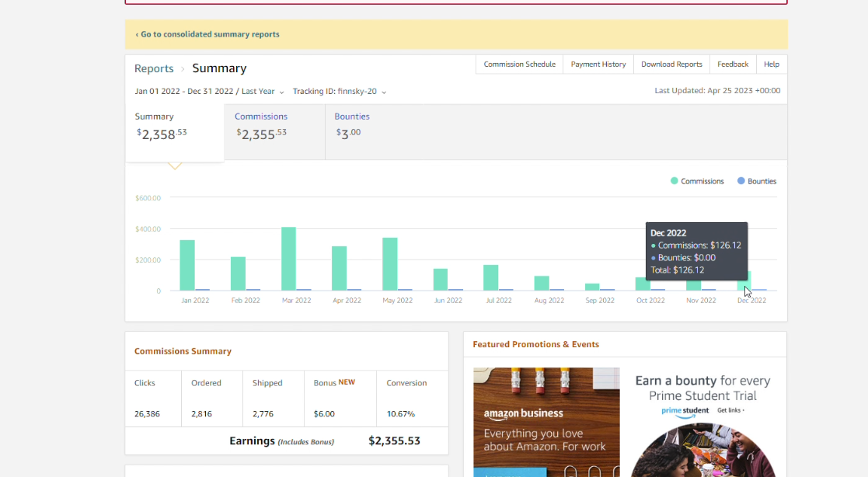Click the Aug 2022 axis label
Viewport: 868px width, 477px height.
pos(549,301)
